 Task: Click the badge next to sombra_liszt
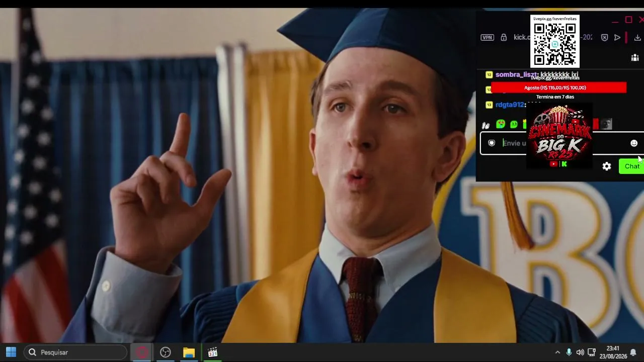[x=489, y=75]
